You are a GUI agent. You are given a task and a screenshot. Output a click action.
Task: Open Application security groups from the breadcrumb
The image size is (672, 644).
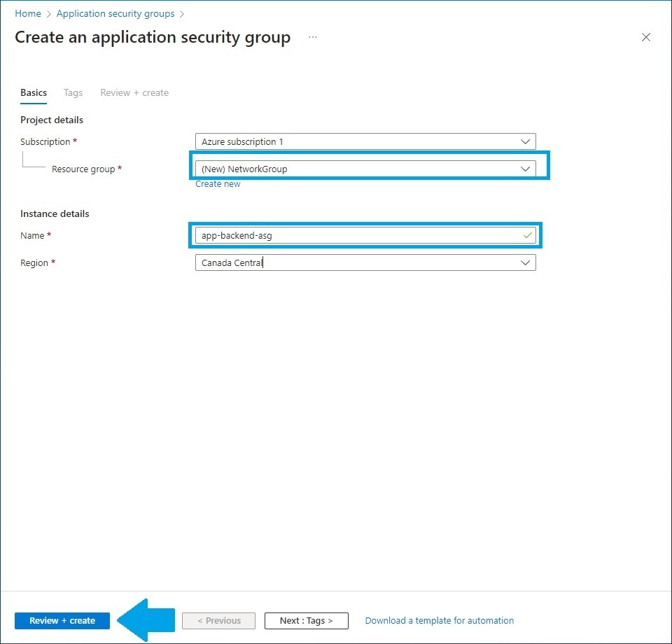click(x=115, y=13)
